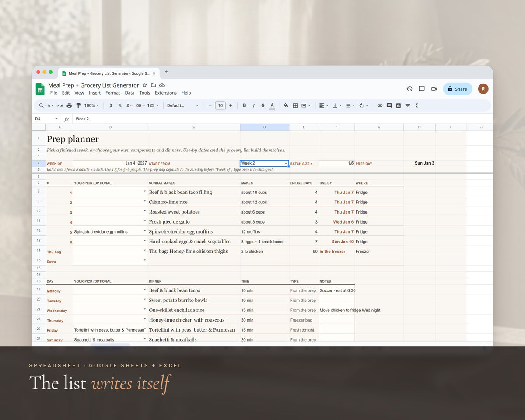Increase font size with plus button
The height and width of the screenshot is (420, 525).
coord(231,105)
